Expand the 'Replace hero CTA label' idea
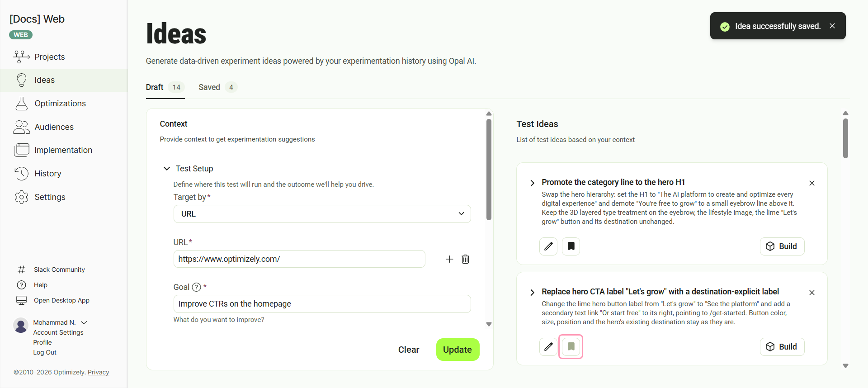The image size is (868, 388). [532, 293]
